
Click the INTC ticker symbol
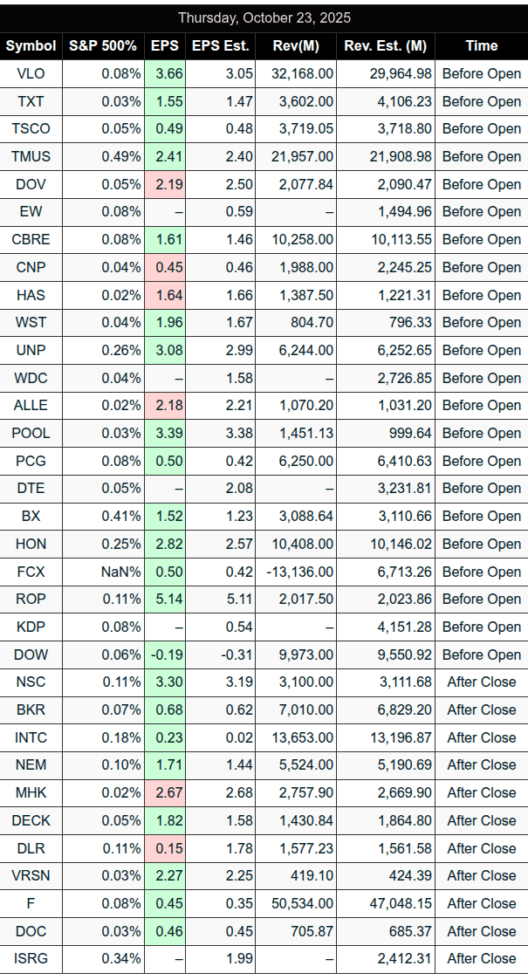point(31,737)
